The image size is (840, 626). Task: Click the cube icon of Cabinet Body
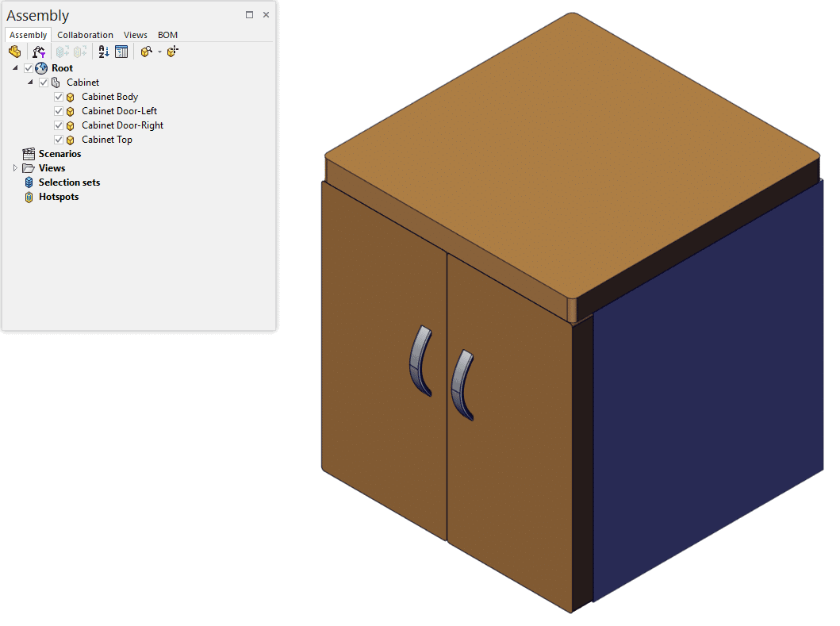(70, 97)
